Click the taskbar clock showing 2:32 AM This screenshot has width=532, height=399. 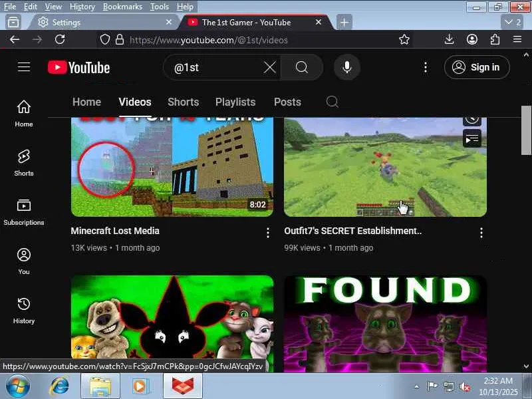498,386
